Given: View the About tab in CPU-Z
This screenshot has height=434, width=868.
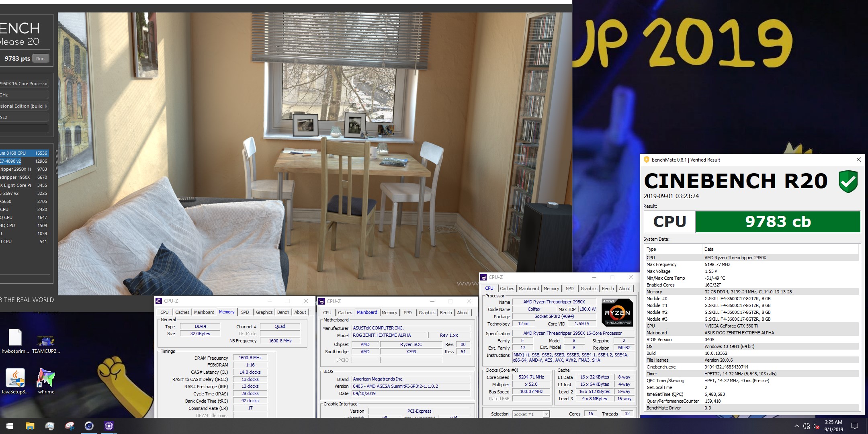Looking at the screenshot, I should click(x=625, y=288).
